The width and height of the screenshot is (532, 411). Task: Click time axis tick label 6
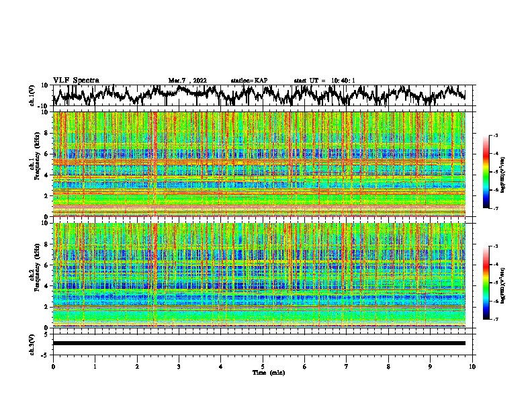coord(305,367)
